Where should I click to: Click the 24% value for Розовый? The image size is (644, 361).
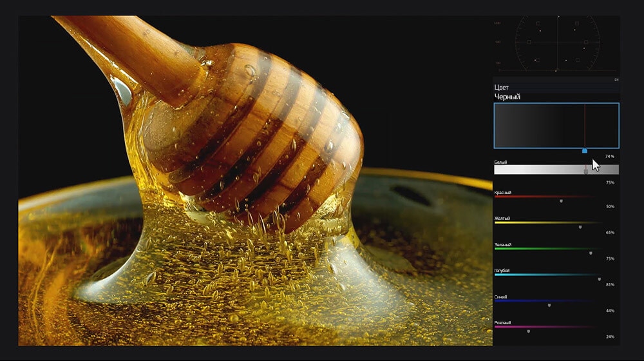pyautogui.click(x=610, y=337)
